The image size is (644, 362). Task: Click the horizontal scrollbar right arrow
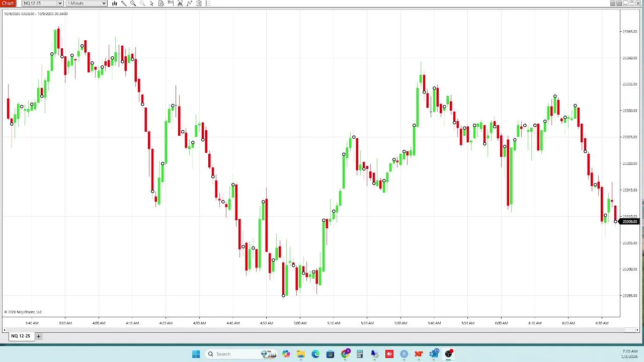(x=638, y=330)
